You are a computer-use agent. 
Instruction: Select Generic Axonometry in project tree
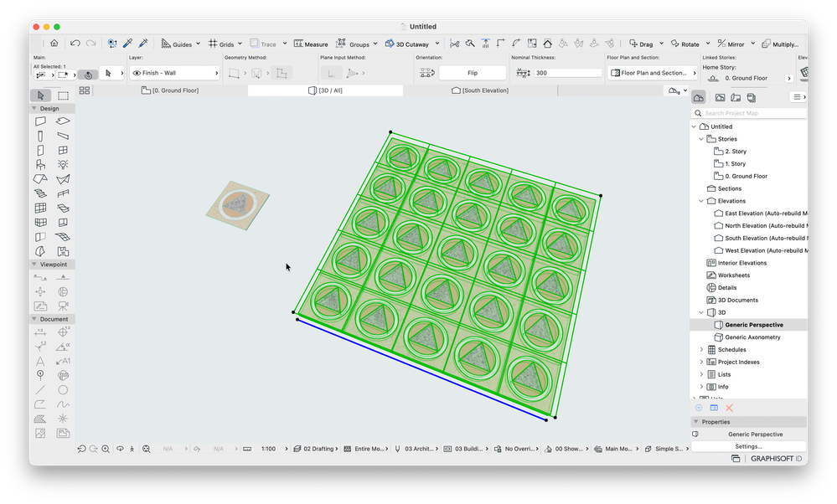tap(752, 337)
